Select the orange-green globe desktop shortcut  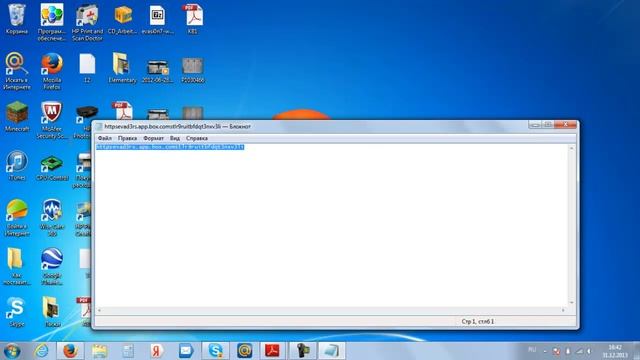point(17,218)
